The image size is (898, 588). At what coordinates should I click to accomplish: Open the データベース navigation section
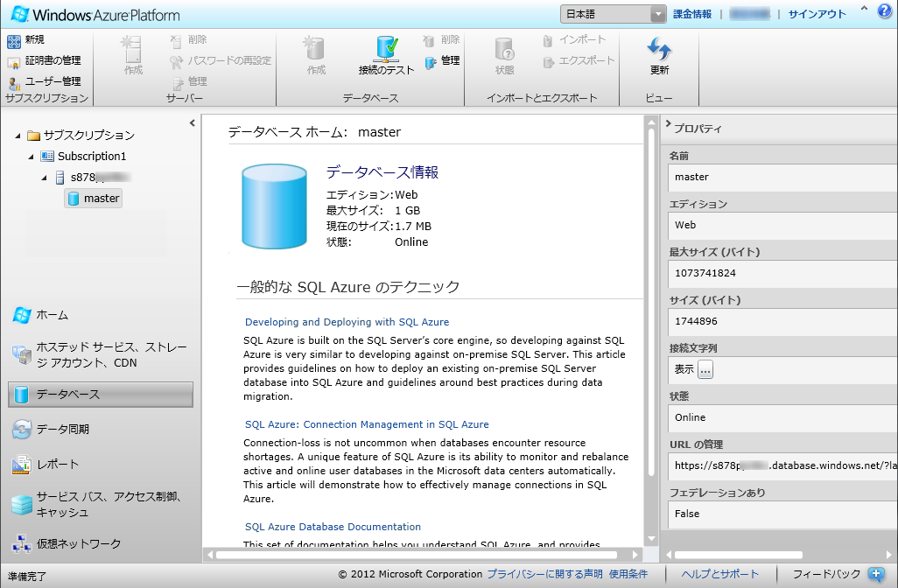tap(101, 395)
